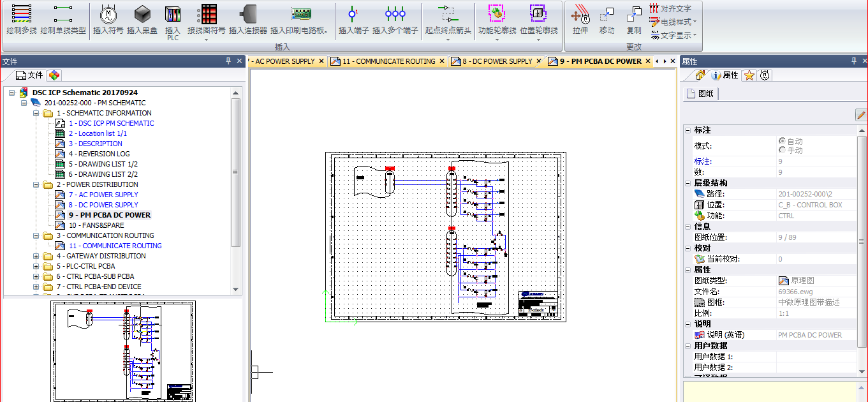This screenshot has width=868, height=402.
Task: Open dropdown arrow under 位置轮廓线
Action: 538,40
